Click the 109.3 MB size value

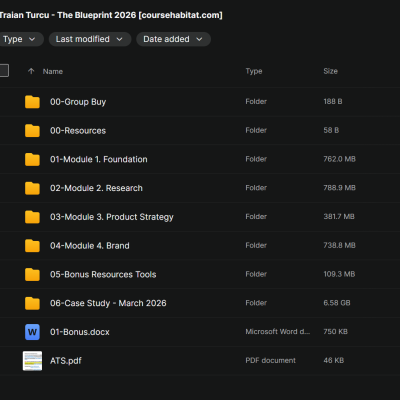click(x=339, y=274)
